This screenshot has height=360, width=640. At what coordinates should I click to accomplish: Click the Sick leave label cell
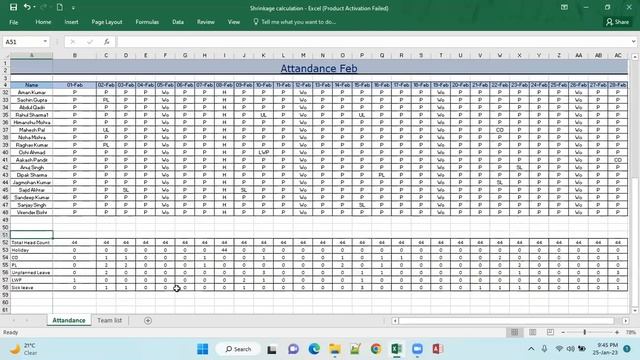(x=31, y=287)
